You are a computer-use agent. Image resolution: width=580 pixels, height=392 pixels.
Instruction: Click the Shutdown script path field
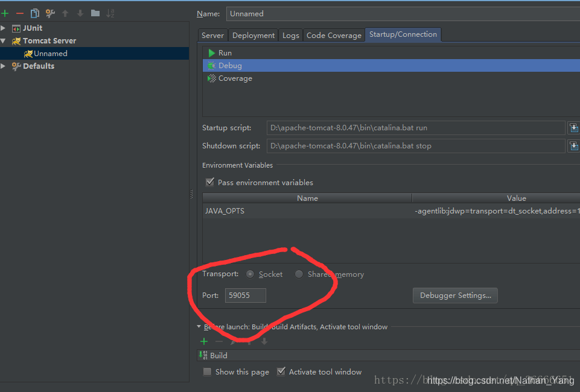click(x=416, y=146)
